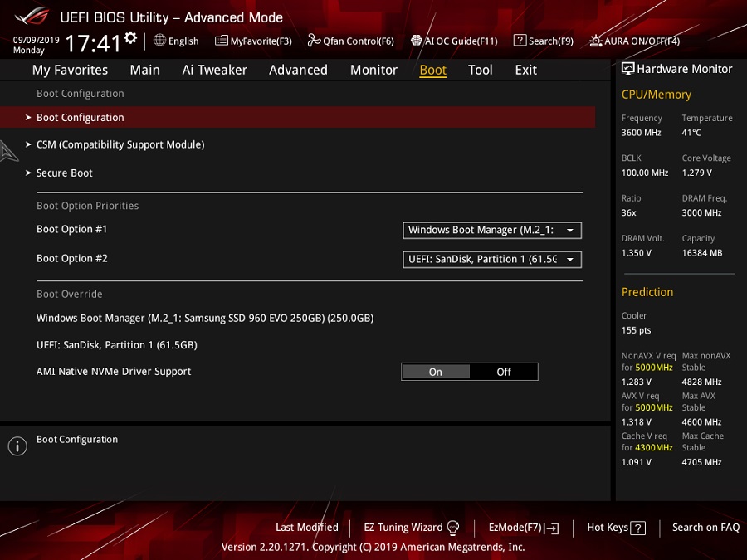Click the Boot Option #2 label
This screenshot has width=747, height=560.
tap(72, 259)
